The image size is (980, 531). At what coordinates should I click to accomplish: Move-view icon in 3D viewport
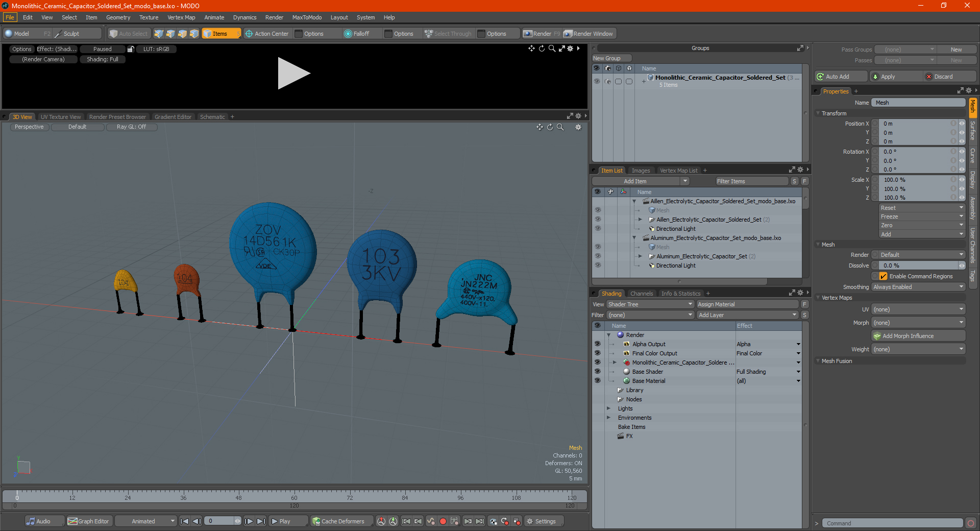(540, 127)
